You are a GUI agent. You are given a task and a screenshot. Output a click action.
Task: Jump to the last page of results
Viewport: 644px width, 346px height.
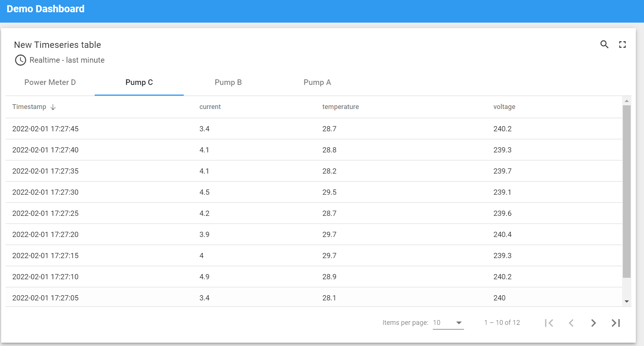(615, 323)
